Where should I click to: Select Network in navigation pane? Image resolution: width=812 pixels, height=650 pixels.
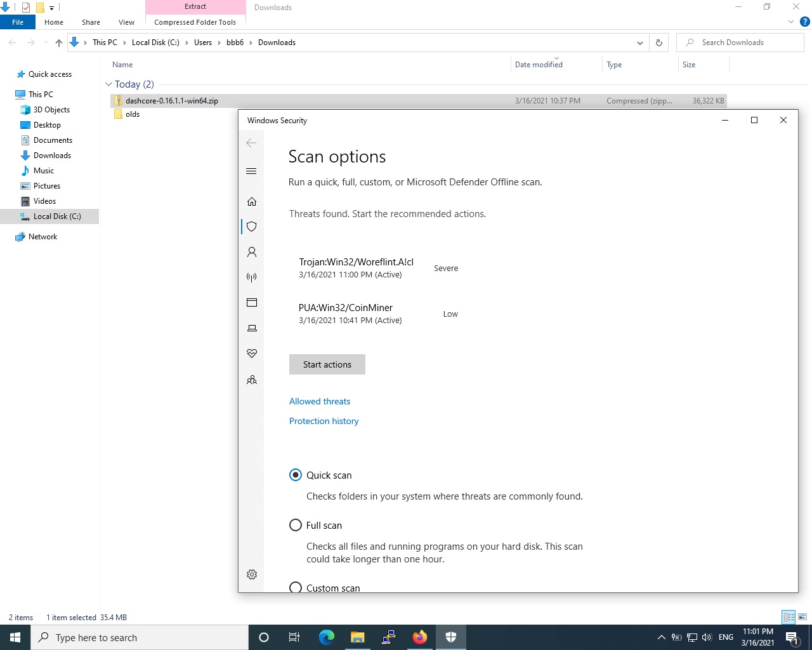point(43,237)
